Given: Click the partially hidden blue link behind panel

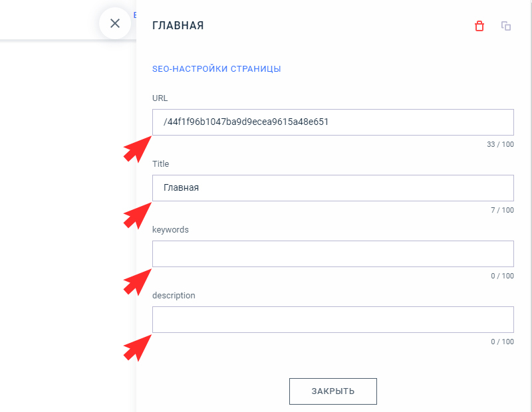Looking at the screenshot, I should (x=135, y=15).
